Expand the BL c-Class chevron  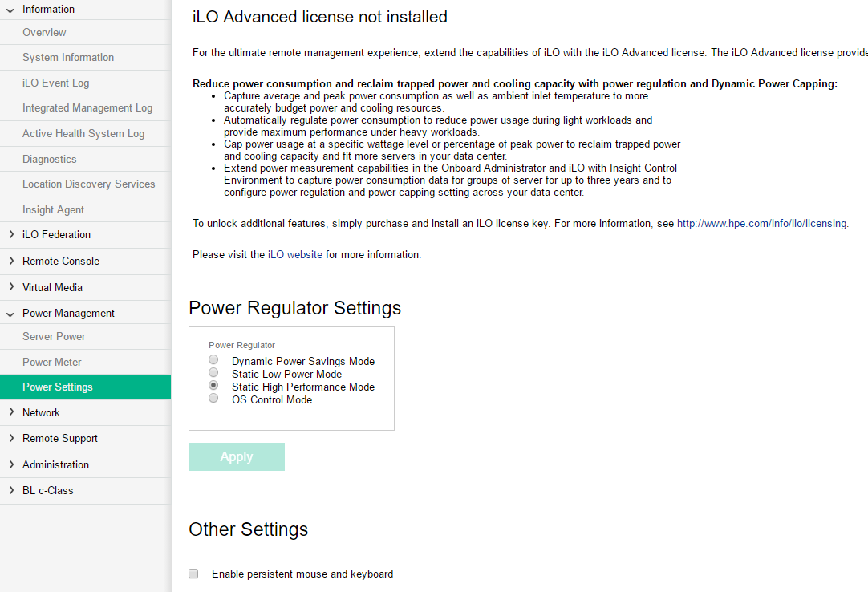[x=10, y=490]
